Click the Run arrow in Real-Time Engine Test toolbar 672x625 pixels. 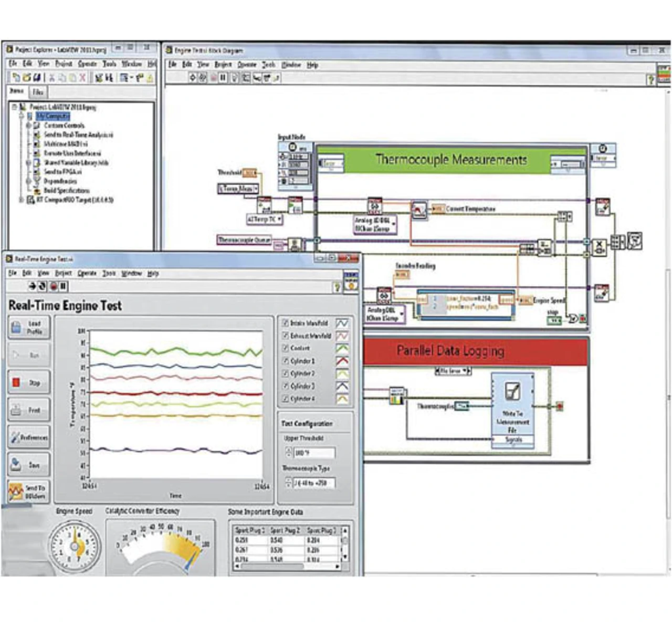tap(33, 286)
